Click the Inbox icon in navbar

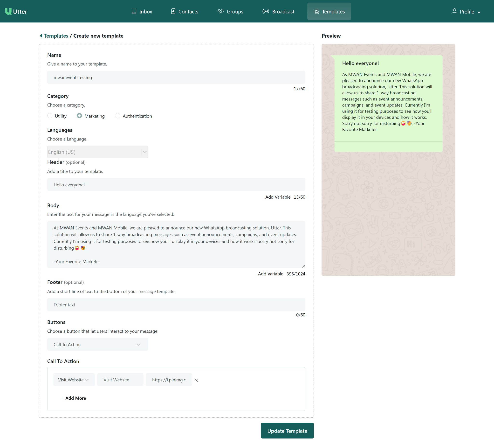(x=134, y=12)
